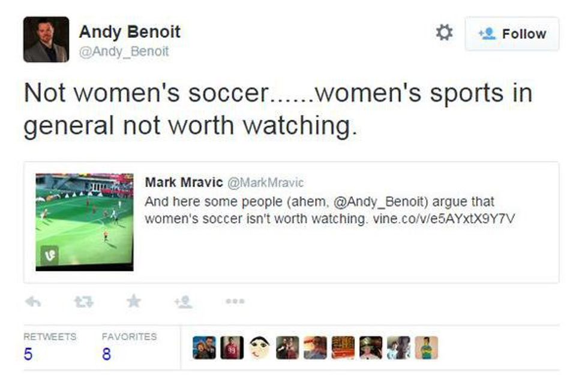View the 8 favorites count

tap(106, 354)
